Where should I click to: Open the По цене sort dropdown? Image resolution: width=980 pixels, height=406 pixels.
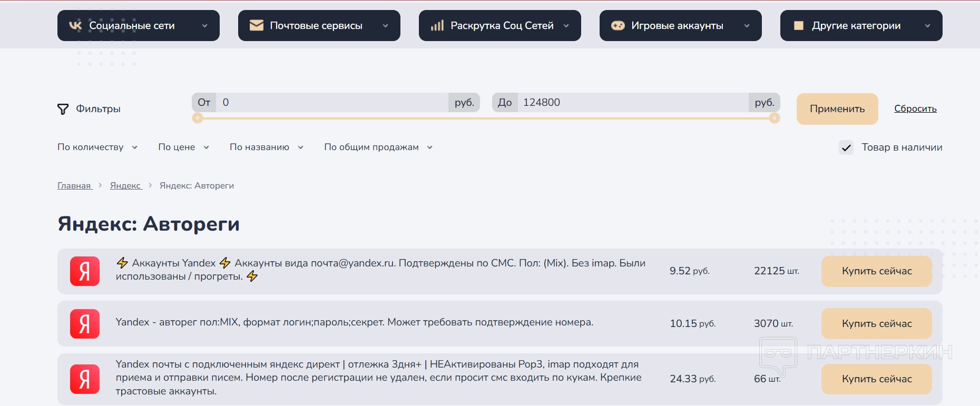click(x=183, y=147)
